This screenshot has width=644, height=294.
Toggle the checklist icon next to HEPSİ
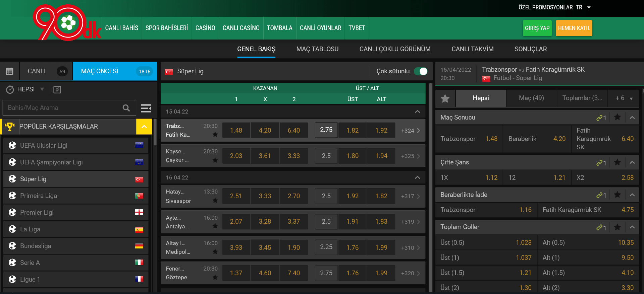57,89
